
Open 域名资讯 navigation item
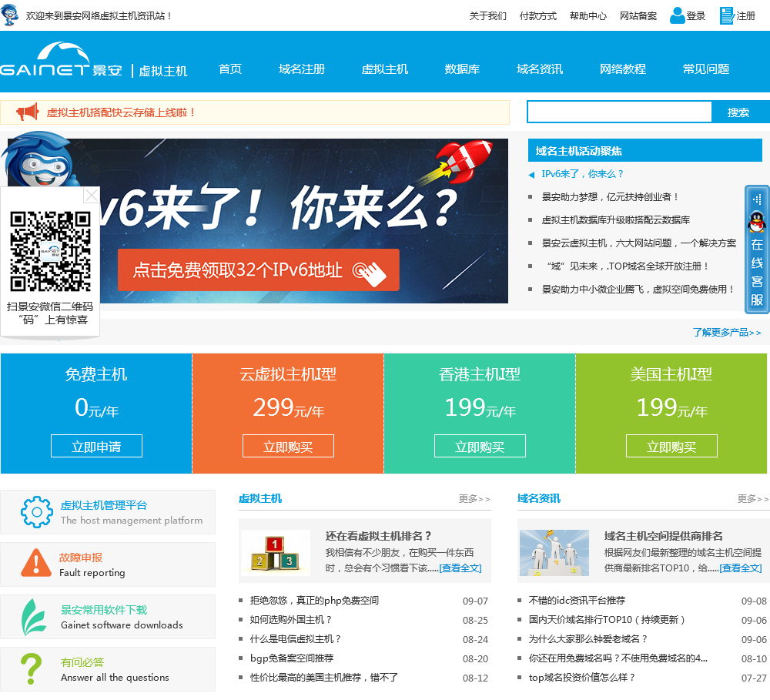pos(540,69)
